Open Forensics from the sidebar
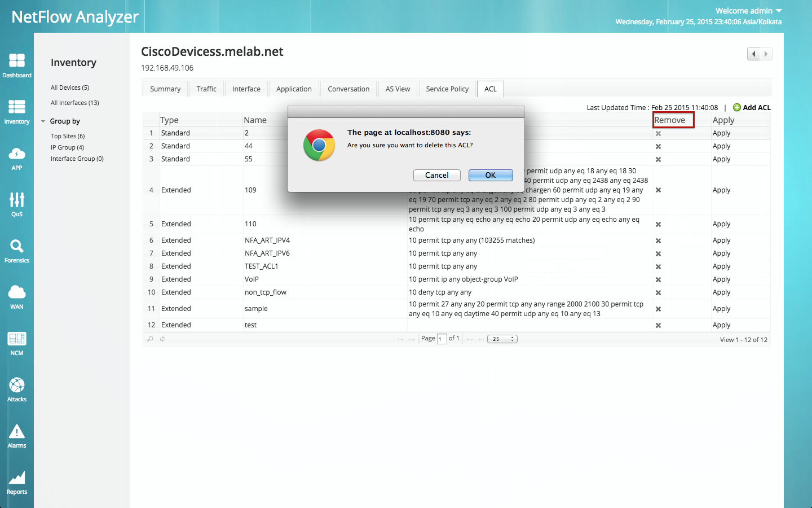The width and height of the screenshot is (812, 508). tap(17, 251)
